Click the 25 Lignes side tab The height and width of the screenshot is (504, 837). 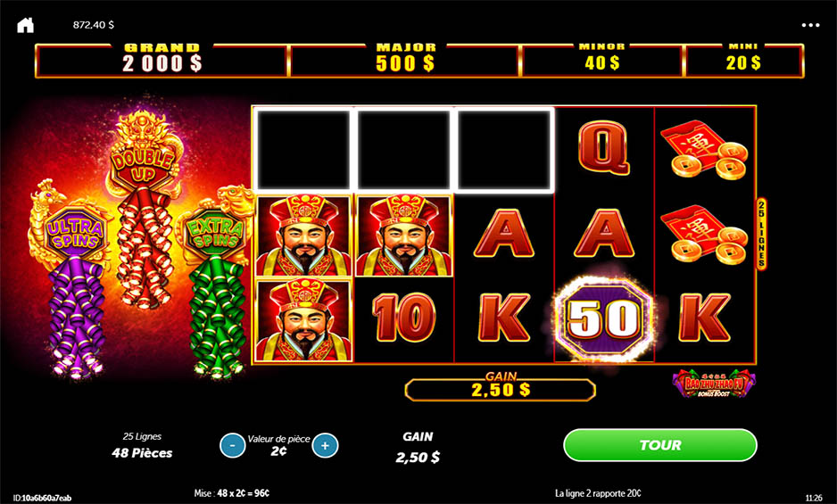click(762, 234)
